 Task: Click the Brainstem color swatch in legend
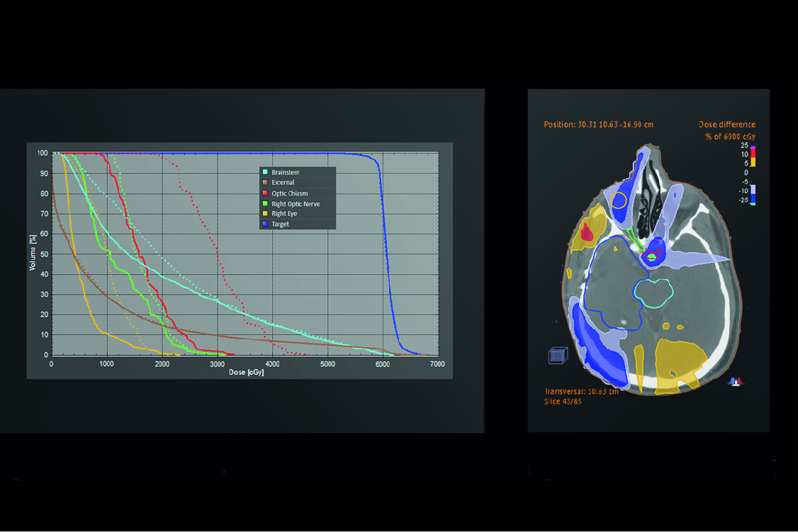(265, 172)
